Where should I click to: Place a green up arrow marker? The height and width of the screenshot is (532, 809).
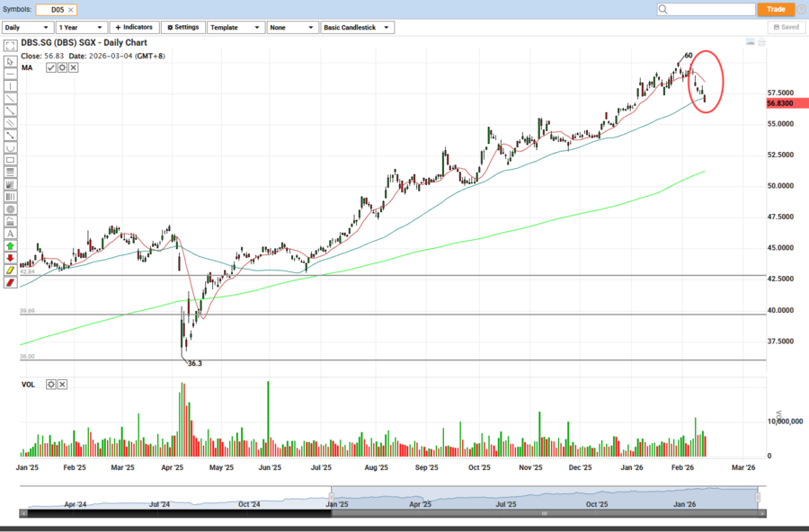pyautogui.click(x=10, y=245)
